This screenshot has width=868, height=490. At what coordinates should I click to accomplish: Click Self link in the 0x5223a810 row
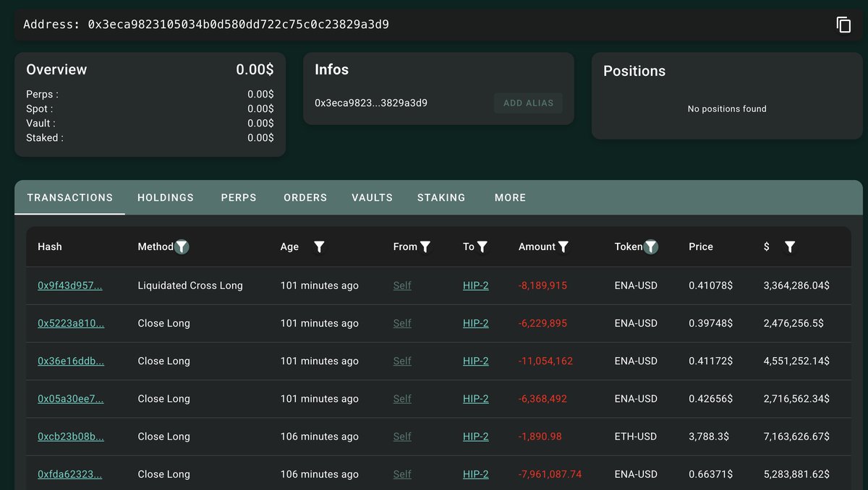click(x=402, y=323)
